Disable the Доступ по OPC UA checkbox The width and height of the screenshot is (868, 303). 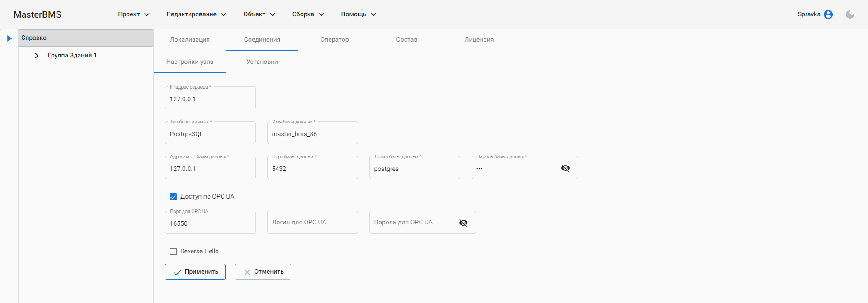(173, 197)
